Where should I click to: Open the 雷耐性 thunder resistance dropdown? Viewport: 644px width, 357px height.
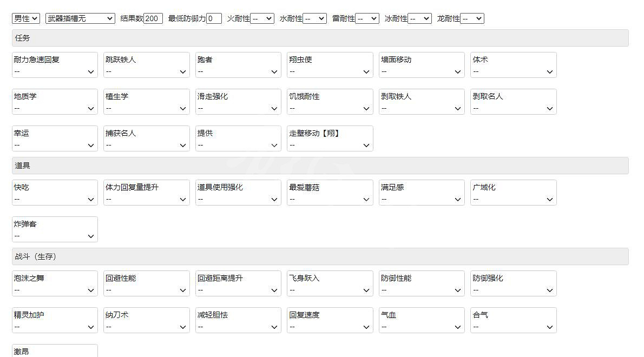point(367,18)
